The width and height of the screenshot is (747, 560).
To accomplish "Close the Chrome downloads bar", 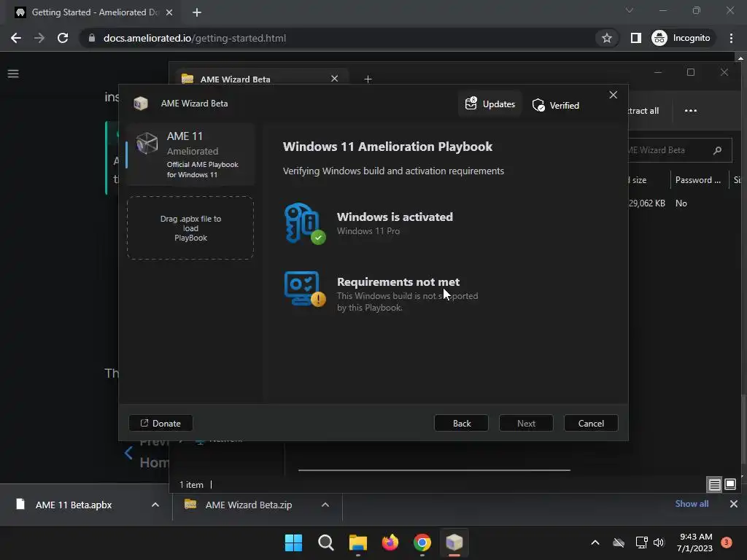I will pyautogui.click(x=734, y=504).
